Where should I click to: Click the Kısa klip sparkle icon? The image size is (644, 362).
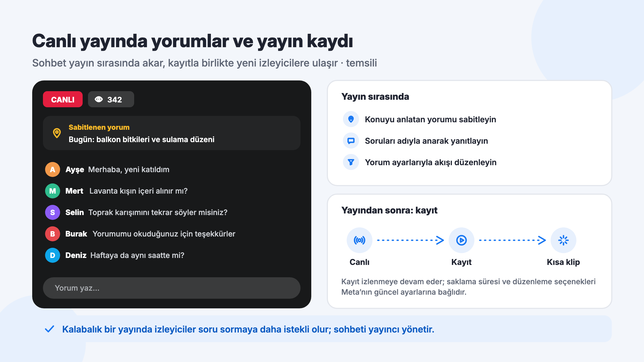pos(563,240)
